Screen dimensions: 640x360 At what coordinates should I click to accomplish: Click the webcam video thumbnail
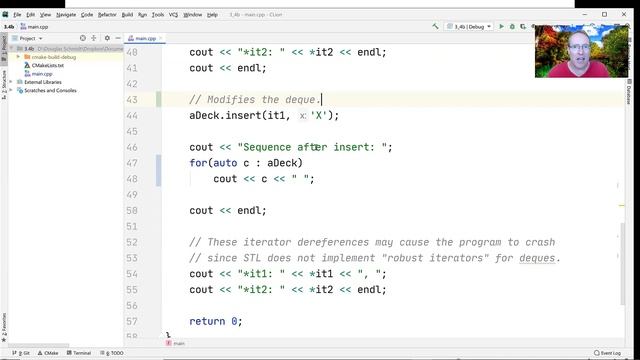click(x=582, y=51)
